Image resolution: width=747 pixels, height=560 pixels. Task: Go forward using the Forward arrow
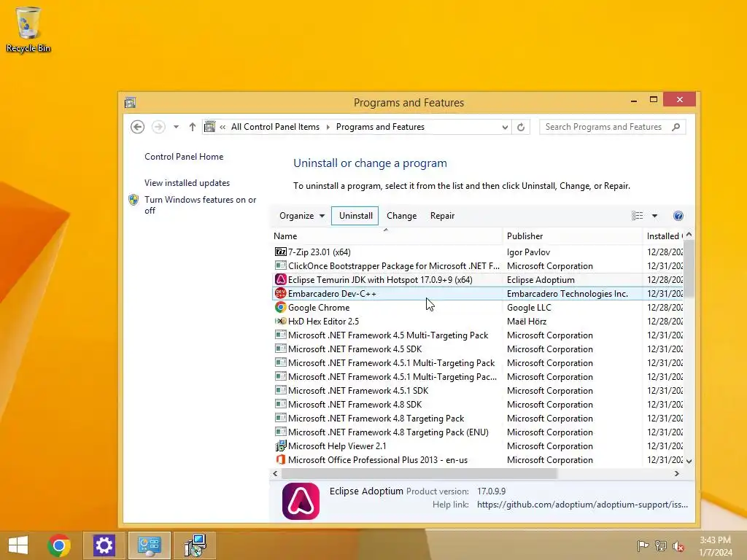point(158,127)
